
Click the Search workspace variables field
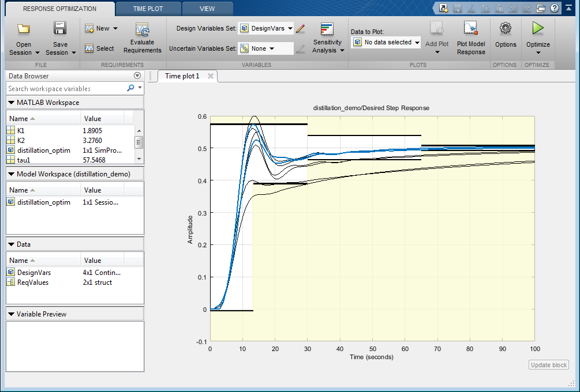coord(66,89)
